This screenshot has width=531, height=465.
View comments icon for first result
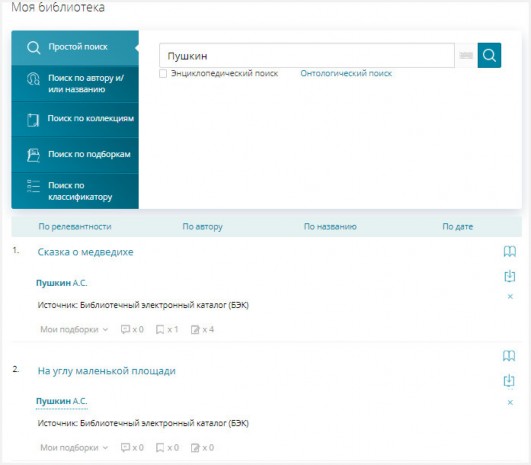[x=132, y=329]
